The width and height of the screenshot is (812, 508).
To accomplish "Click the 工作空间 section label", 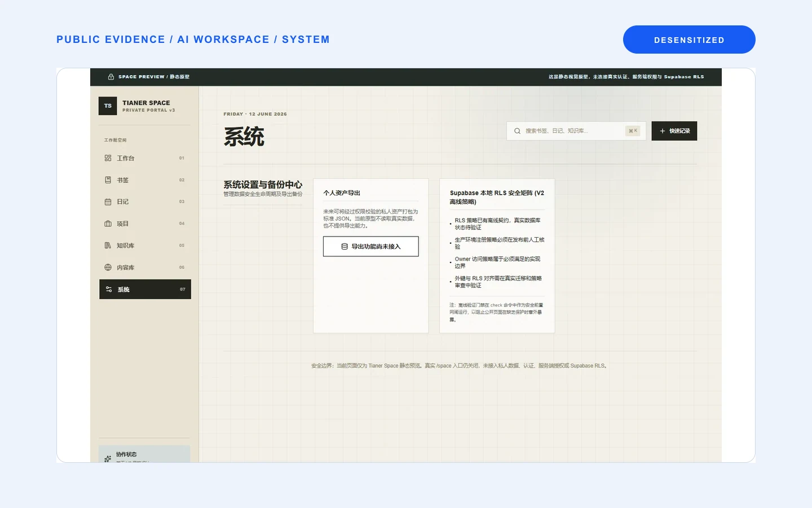I will click(x=115, y=140).
